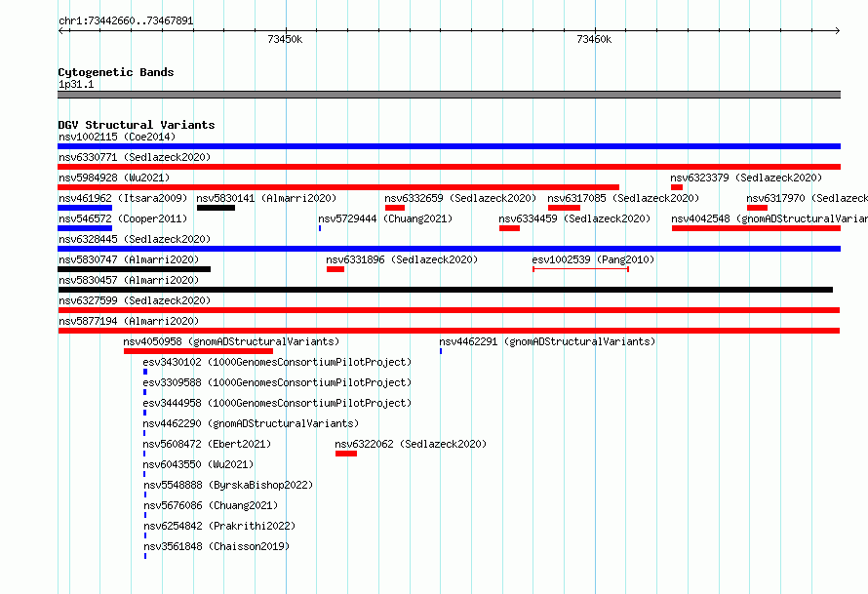The image size is (868, 594).
Task: Select the blue bar under nsv1002115 (Coe2014)
Action: tap(449, 146)
